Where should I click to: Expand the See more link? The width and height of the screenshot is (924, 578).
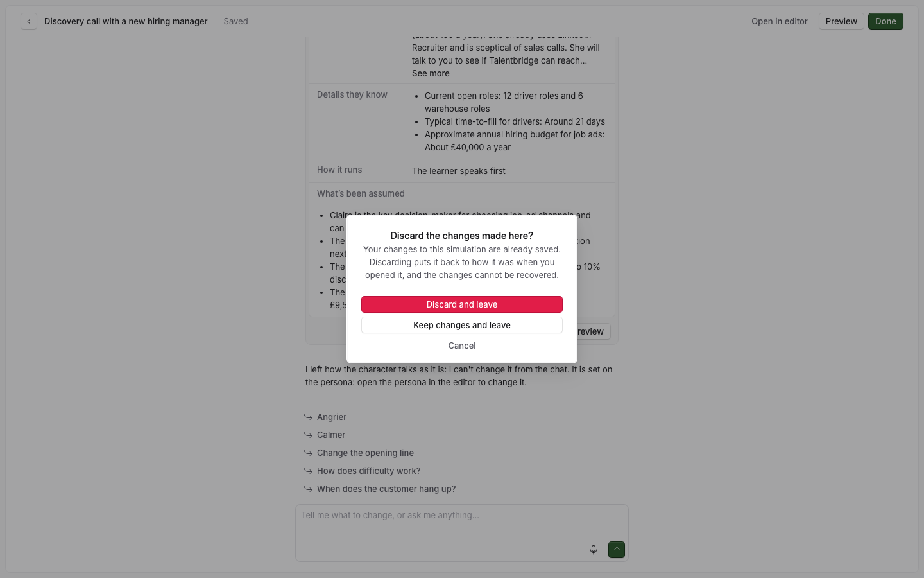[431, 73]
